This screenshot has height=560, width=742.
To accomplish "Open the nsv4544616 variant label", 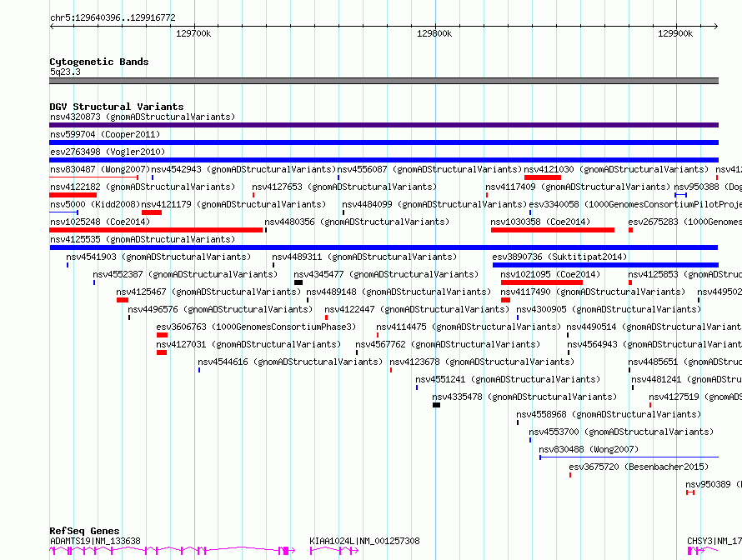I will coord(290,362).
